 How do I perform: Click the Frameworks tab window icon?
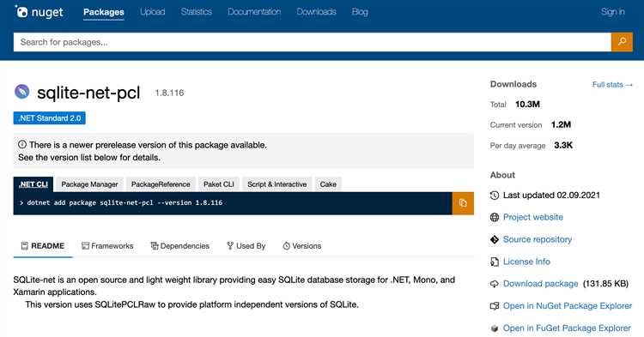tap(85, 246)
